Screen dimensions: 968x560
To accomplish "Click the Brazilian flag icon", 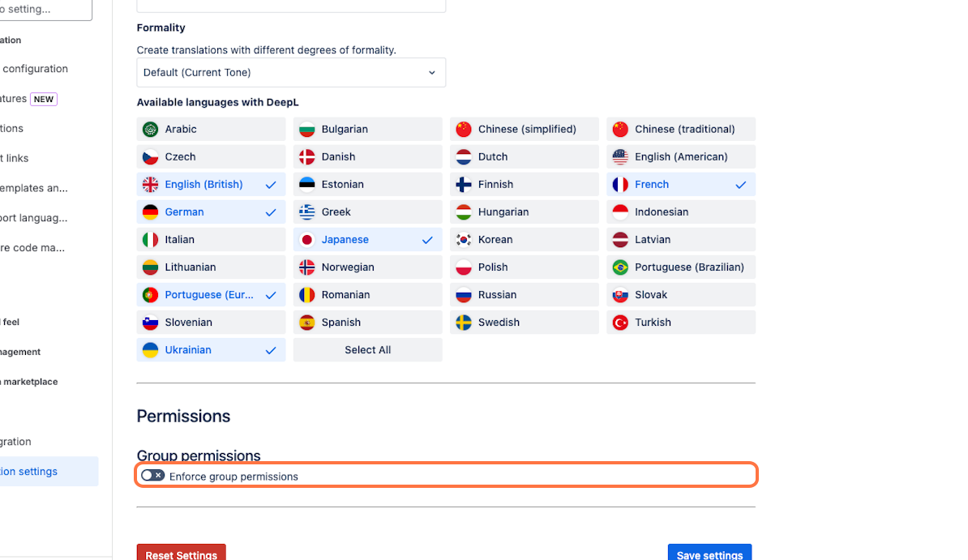I will (x=620, y=267).
